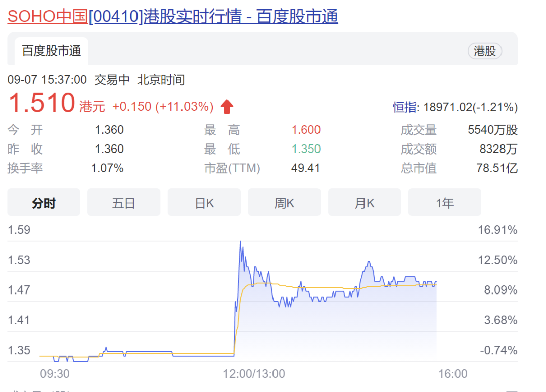This screenshot has height=392, width=546.
Task: Switch to the 五日 chart view
Action: tap(124, 203)
